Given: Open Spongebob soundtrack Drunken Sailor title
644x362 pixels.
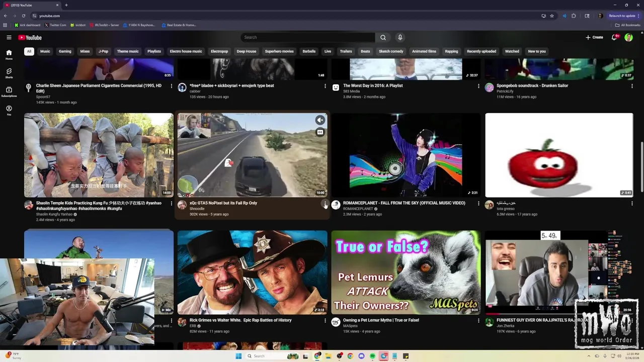Looking at the screenshot, I should 532,85.
